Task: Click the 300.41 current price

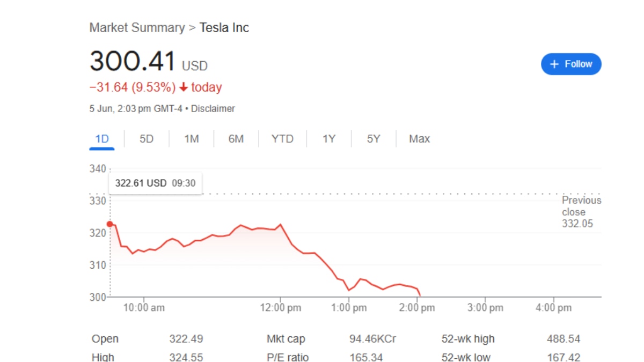Action: point(133,62)
